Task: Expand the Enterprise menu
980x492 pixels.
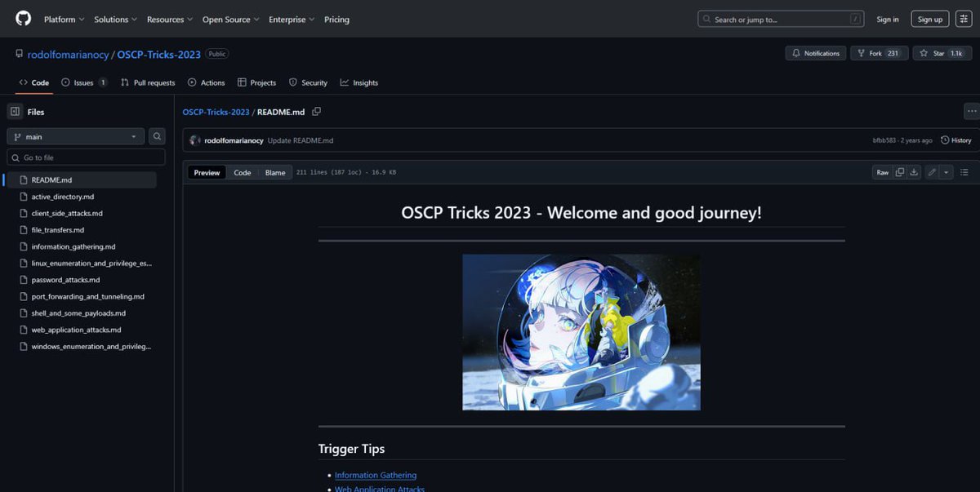Action: [292, 19]
